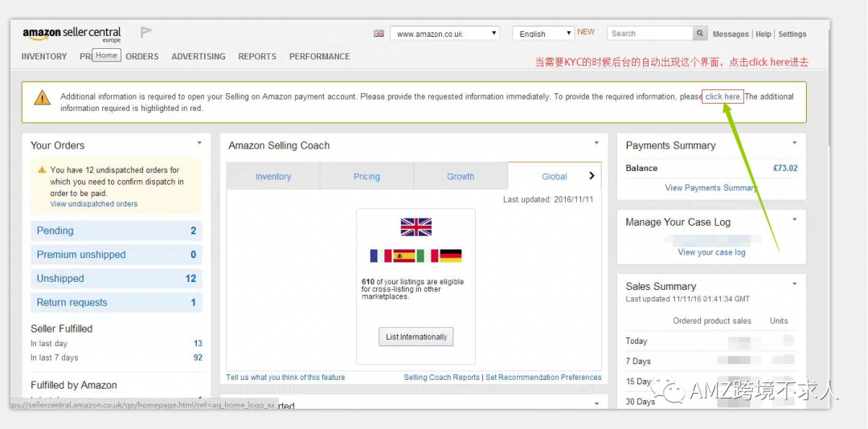Click the 13 count for last day
Image resolution: width=868 pixels, height=429 pixels.
(198, 344)
